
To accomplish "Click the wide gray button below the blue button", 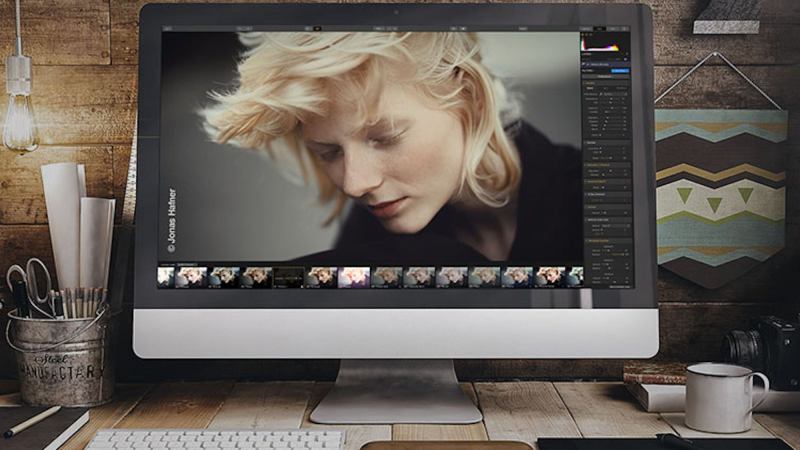I will [607, 78].
